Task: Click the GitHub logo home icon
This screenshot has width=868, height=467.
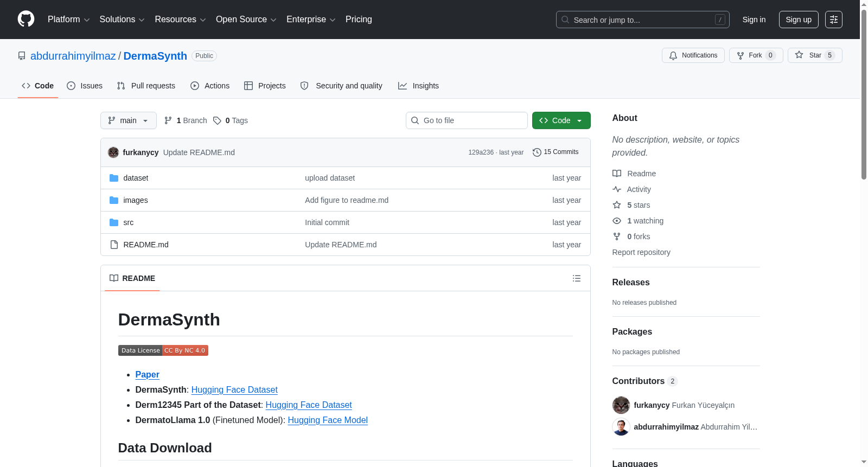Action: [x=26, y=20]
